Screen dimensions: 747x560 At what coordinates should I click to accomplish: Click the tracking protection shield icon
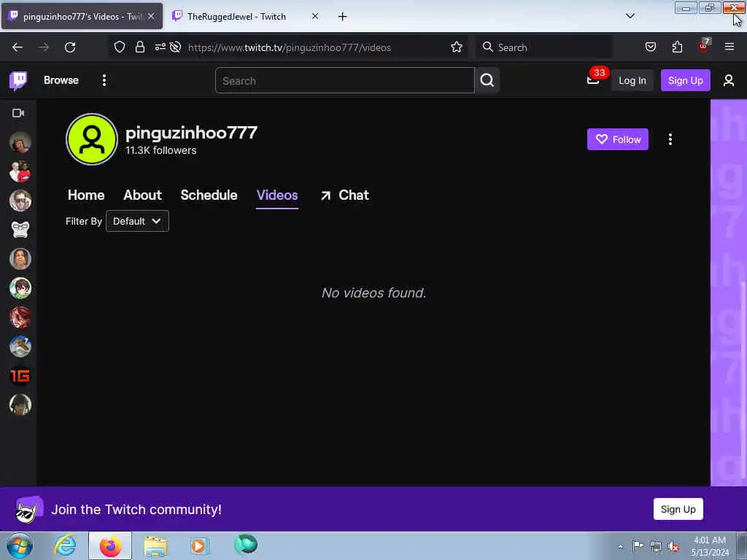click(x=120, y=47)
